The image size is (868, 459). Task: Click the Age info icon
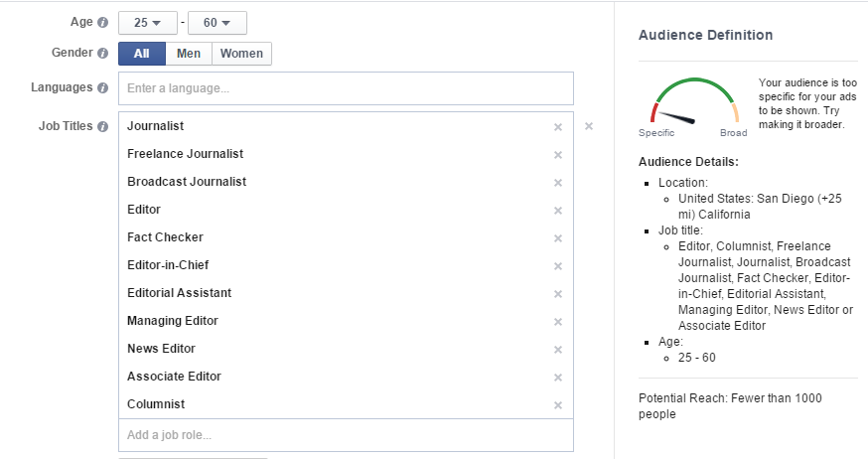[x=102, y=23]
